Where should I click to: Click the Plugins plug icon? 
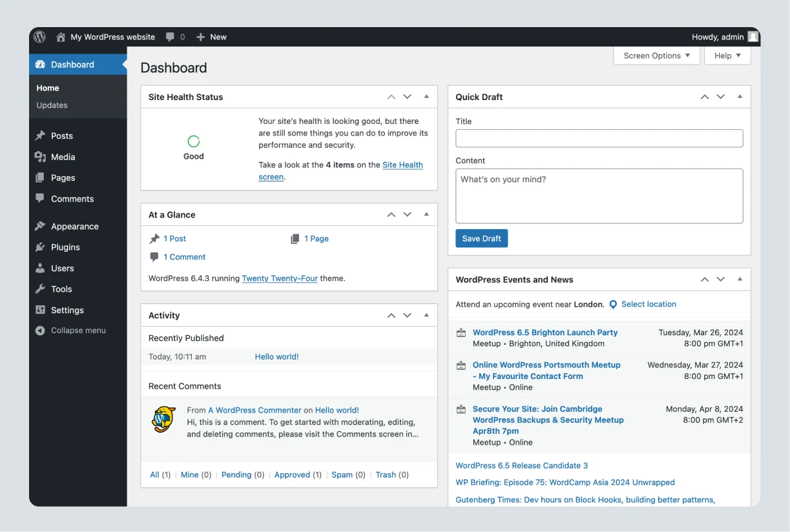[x=41, y=247]
